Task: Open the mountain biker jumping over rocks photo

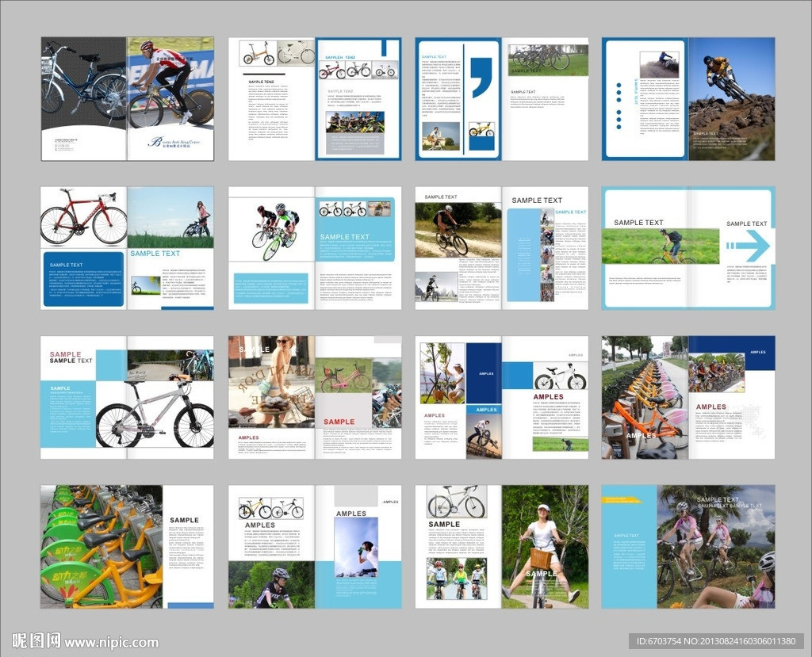Action: (731, 97)
